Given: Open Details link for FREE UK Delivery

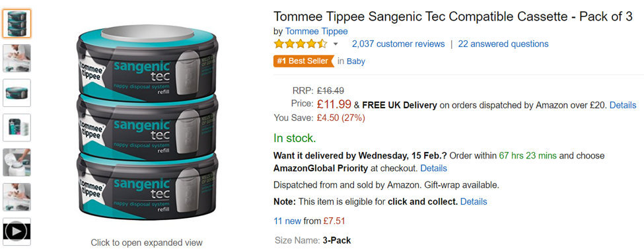Looking at the screenshot, I should tap(623, 105).
